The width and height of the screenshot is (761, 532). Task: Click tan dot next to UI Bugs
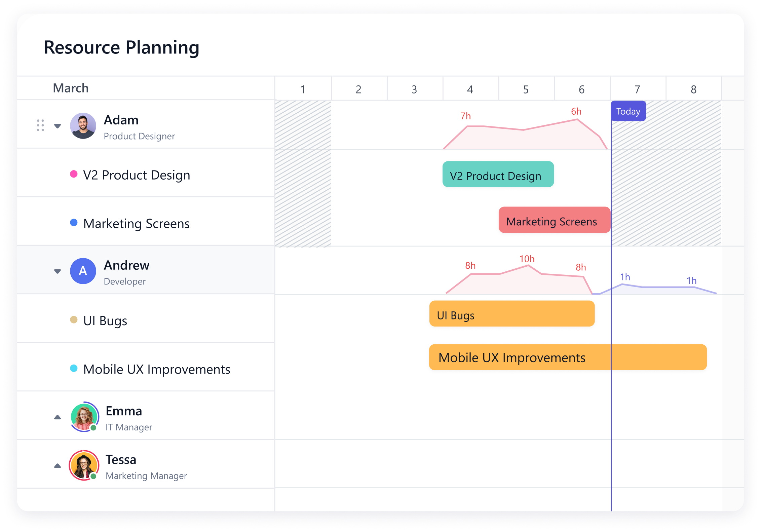coord(74,320)
